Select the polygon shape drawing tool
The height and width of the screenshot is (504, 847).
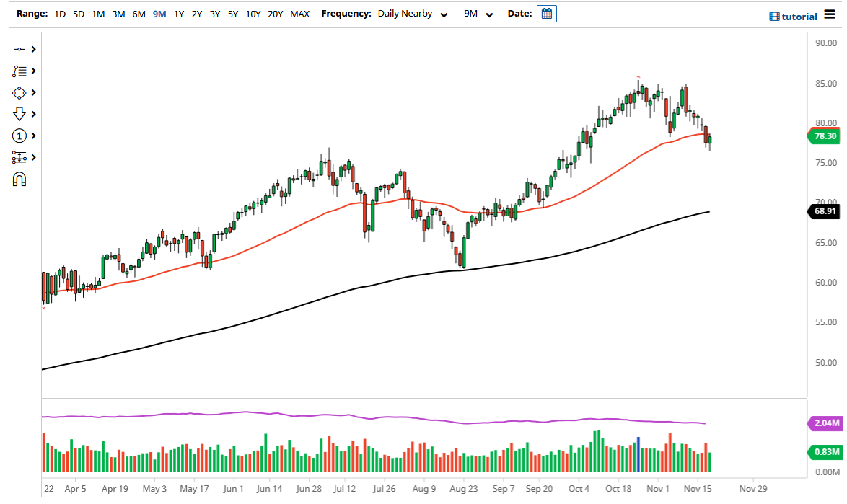click(19, 92)
